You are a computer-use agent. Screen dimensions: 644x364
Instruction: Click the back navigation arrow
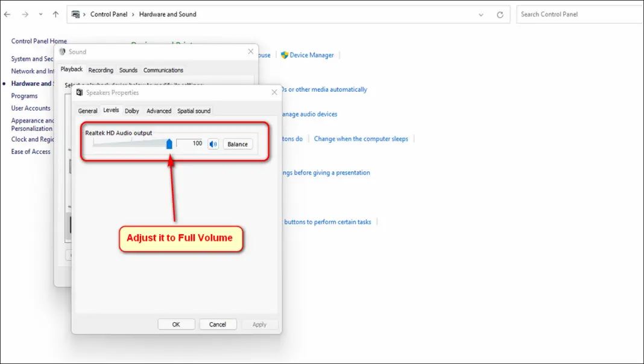tap(7, 14)
